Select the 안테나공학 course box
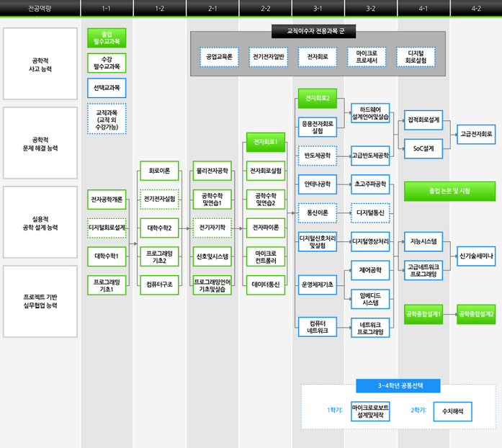The width and height of the screenshot is (502, 448). 318,184
